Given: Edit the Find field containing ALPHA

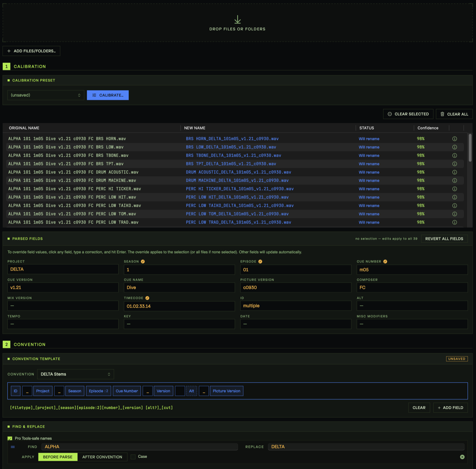Looking at the screenshot, I should pos(139,447).
